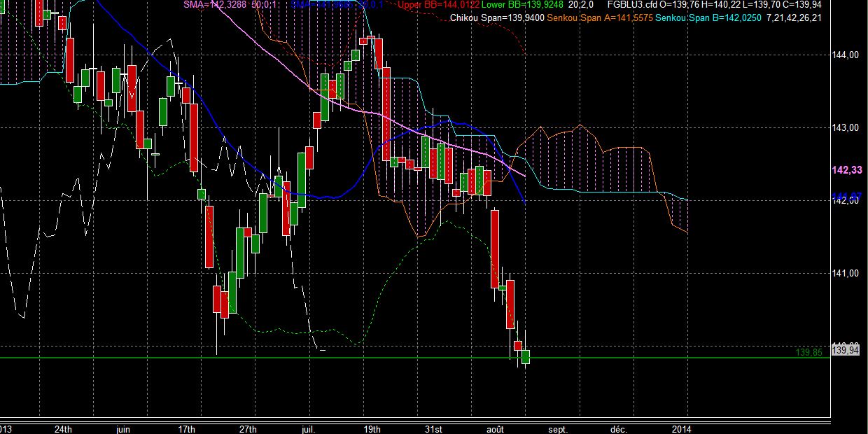Click the 31st date label on time axis
Image resolution: width=868 pixels, height=434 pixels.
point(434,428)
